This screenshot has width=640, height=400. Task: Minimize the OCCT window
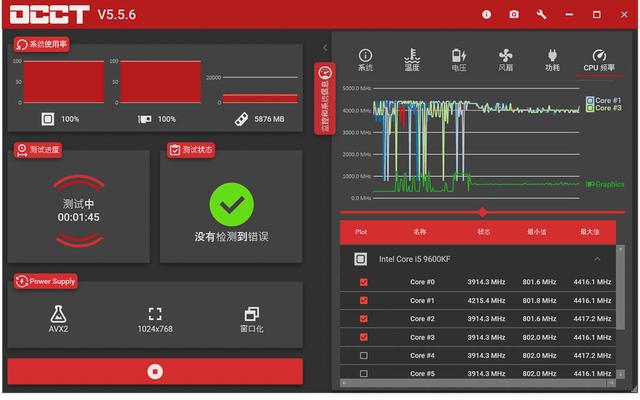coord(569,15)
